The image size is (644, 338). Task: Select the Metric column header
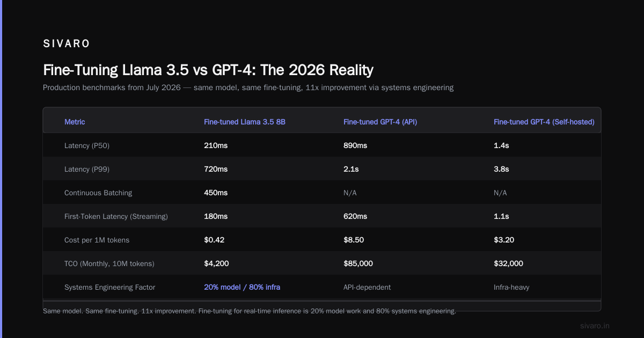point(75,122)
